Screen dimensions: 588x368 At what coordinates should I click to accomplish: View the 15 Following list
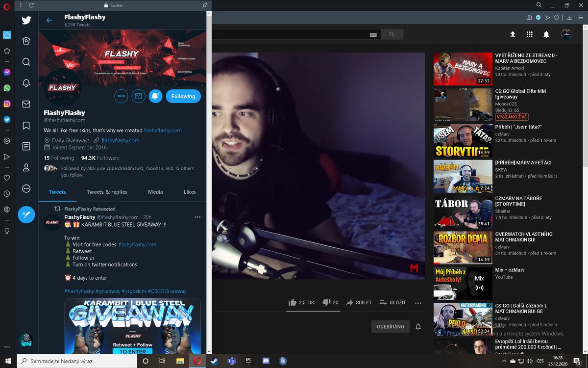coord(59,158)
